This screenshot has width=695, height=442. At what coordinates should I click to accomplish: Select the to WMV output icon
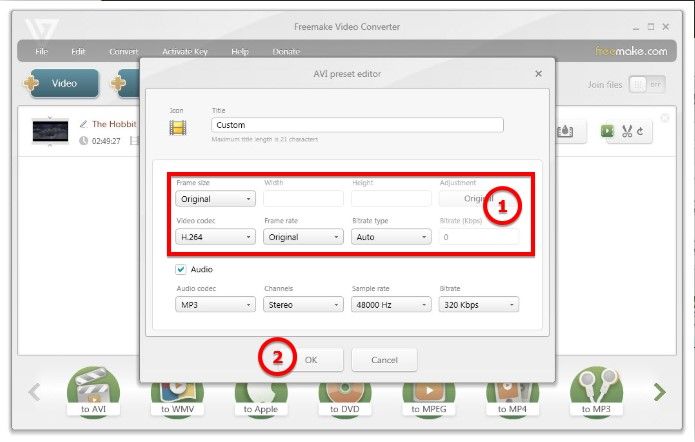click(x=177, y=390)
